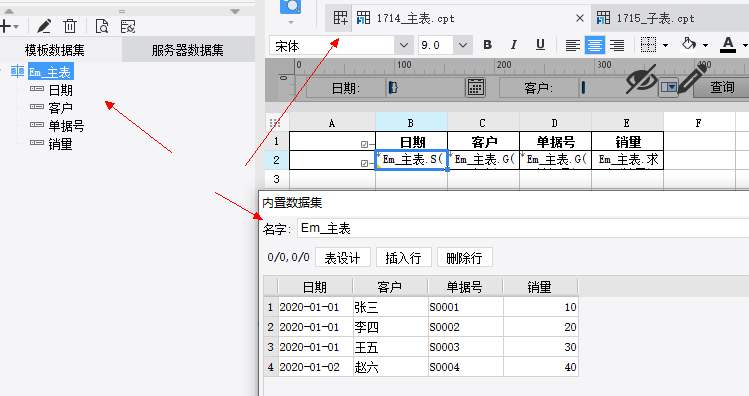Select column B header
Viewport: 749px width, 396px height.
[x=411, y=123]
